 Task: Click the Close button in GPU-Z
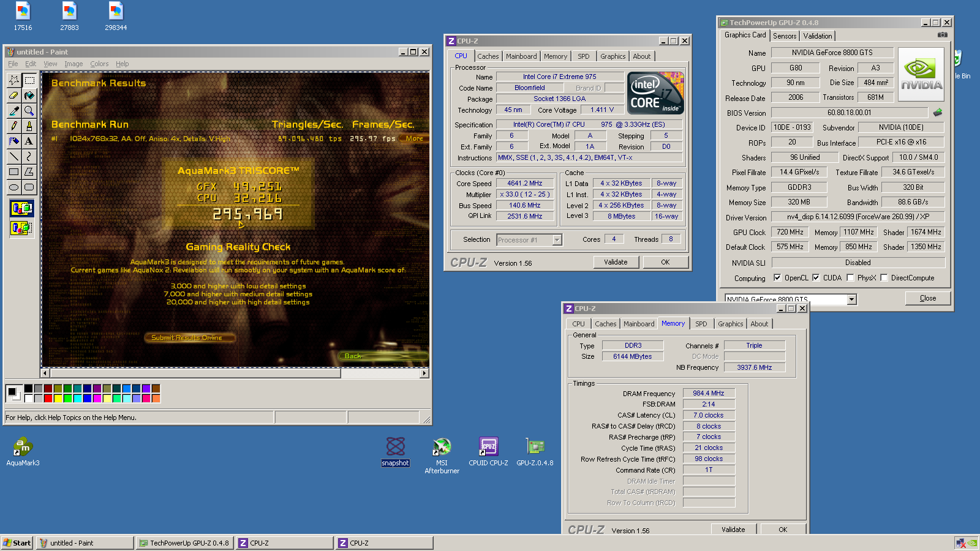coord(928,298)
